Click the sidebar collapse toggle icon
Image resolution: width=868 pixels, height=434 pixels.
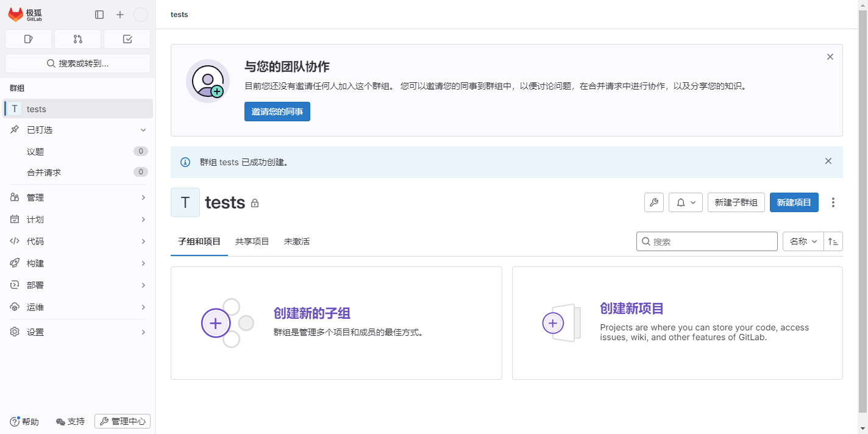pyautogui.click(x=99, y=15)
